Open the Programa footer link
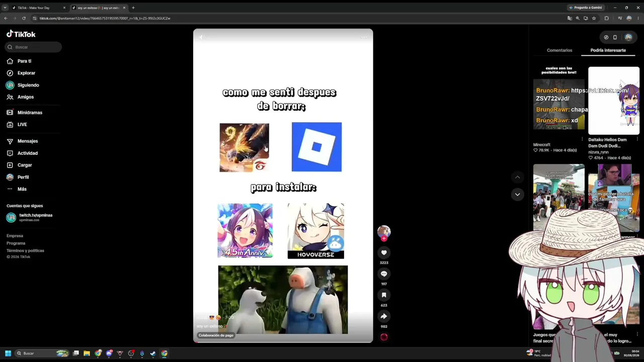Image resolution: width=644 pixels, height=362 pixels. point(16,243)
